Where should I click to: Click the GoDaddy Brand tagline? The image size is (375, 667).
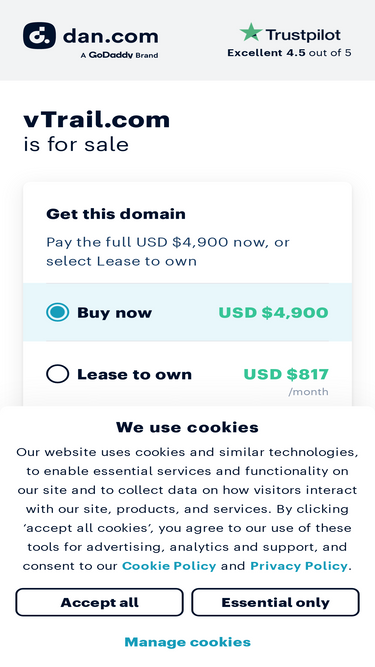click(x=119, y=55)
